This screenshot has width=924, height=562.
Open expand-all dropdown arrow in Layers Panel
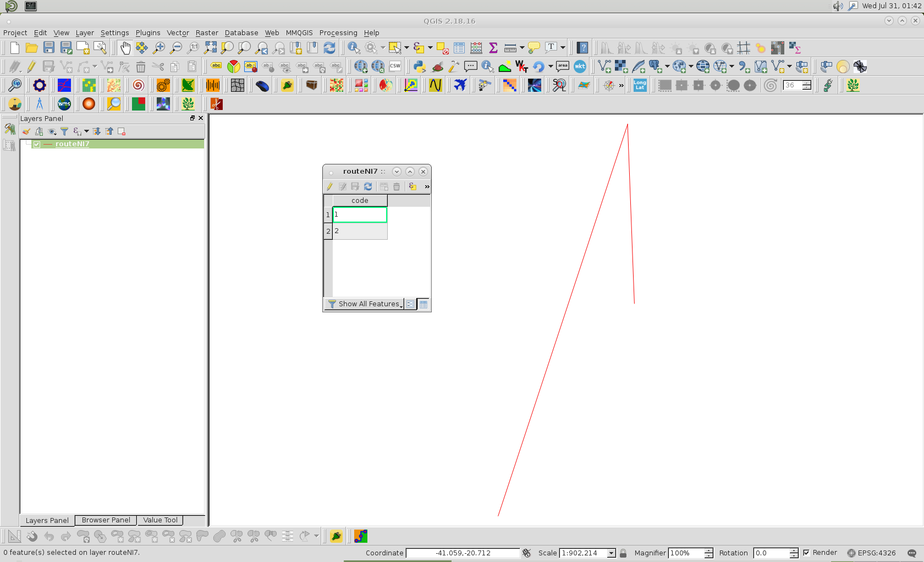(86, 131)
